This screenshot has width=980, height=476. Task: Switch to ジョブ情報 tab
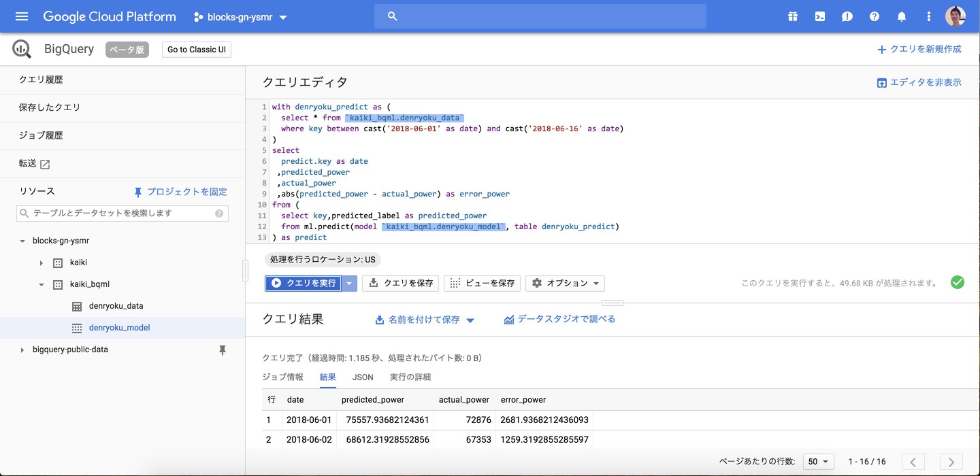click(283, 377)
